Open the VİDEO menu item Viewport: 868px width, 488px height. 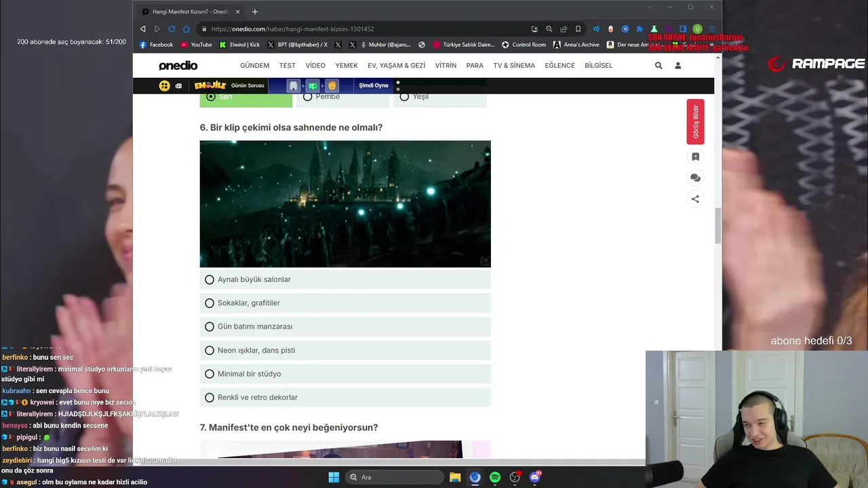[315, 66]
